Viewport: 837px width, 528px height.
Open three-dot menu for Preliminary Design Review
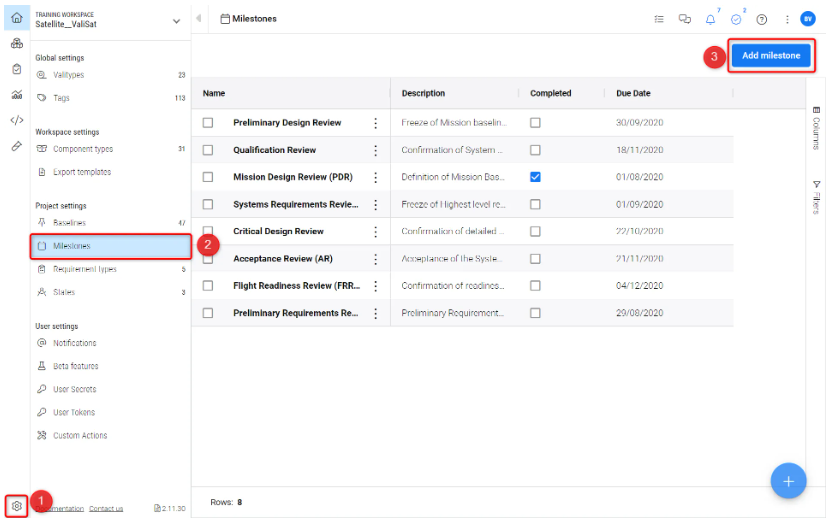pos(376,123)
